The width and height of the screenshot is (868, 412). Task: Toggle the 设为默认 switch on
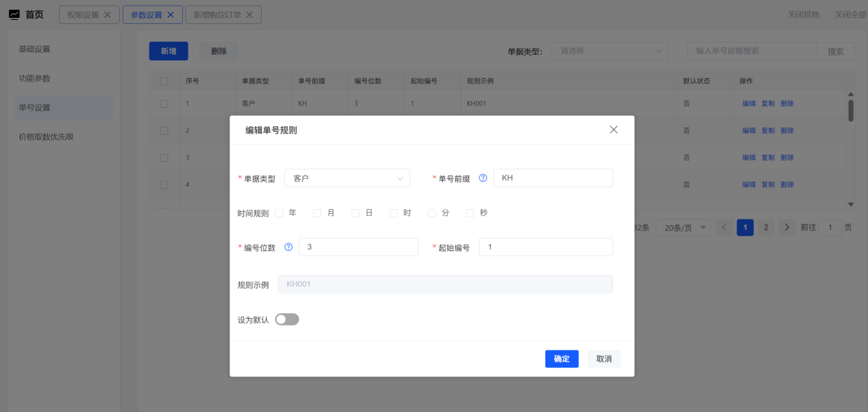coord(287,319)
